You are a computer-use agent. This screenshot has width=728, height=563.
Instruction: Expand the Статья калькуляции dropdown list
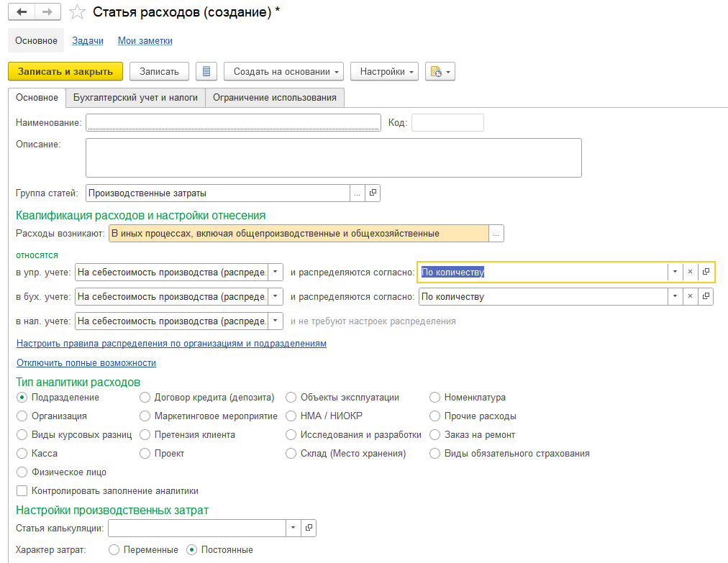pyautogui.click(x=293, y=528)
